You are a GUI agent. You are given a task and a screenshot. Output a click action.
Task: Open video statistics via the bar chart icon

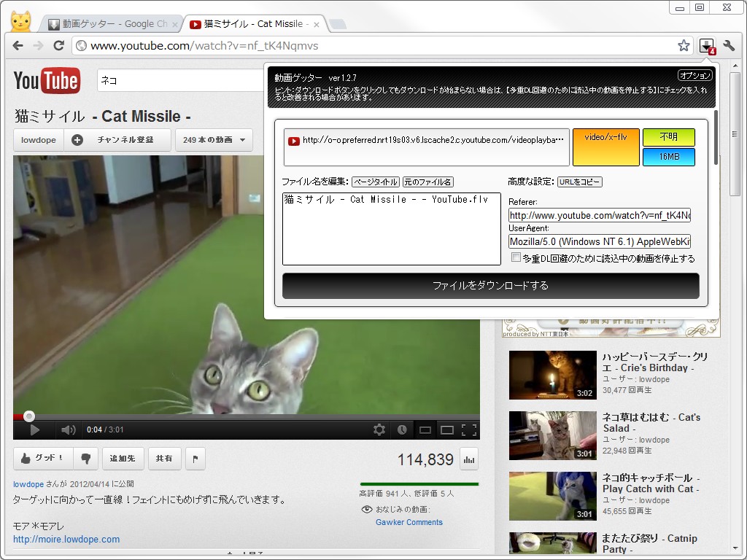click(468, 459)
